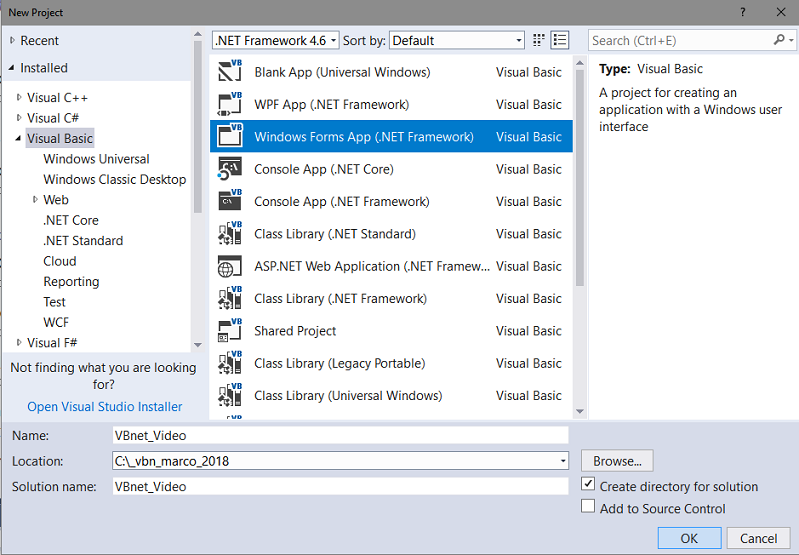Collapse the Installed node
799x555 pixels.
[12, 68]
